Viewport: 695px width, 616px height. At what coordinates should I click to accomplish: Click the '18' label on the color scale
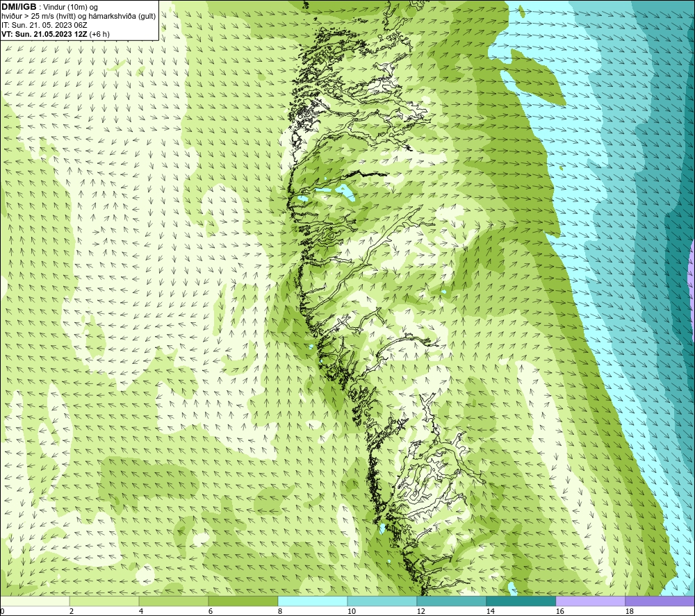[629, 612]
